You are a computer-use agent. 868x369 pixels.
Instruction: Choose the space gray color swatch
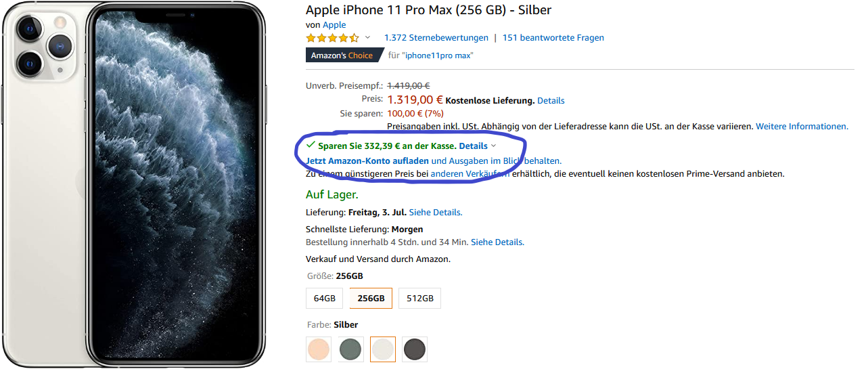pyautogui.click(x=415, y=349)
